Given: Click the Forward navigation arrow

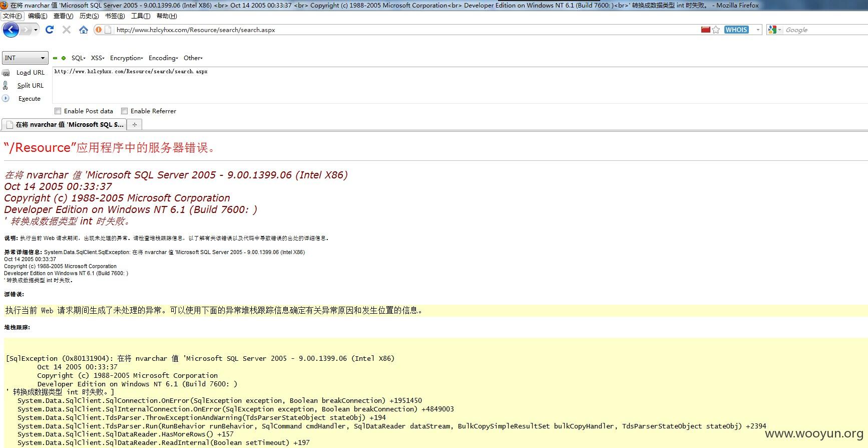Looking at the screenshot, I should pyautogui.click(x=25, y=30).
